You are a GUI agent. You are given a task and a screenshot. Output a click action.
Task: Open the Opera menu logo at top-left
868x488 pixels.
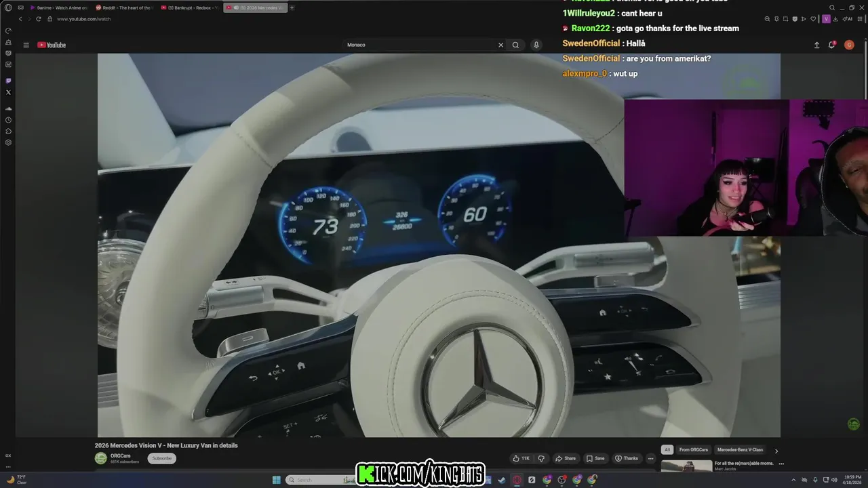(8, 7)
